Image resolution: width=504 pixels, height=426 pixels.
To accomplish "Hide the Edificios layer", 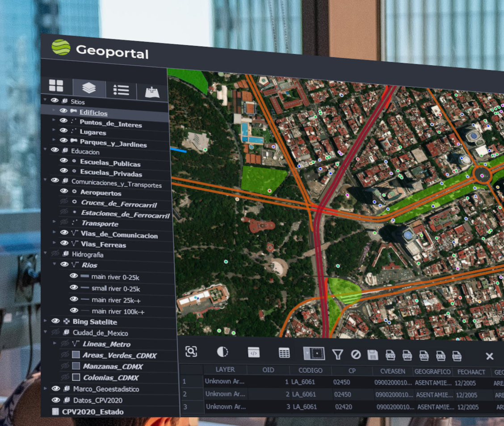I will point(63,111).
